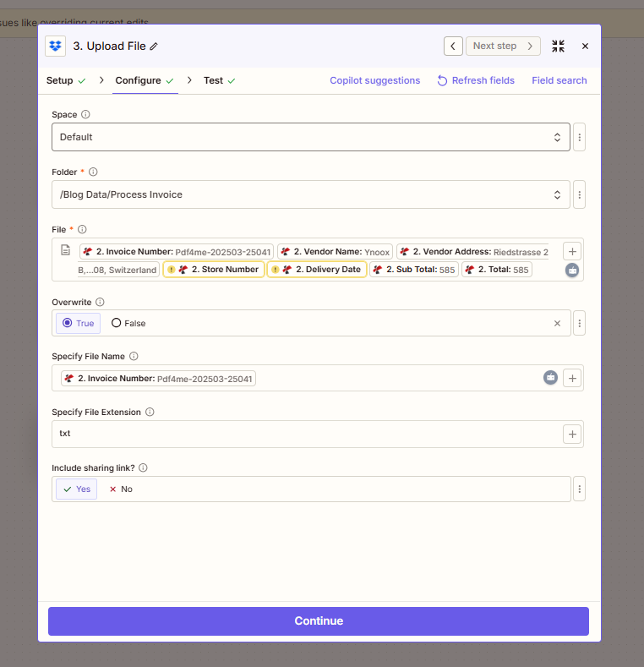This screenshot has height=667, width=644.
Task: Clear the Overwrite selection with X
Action: tap(557, 323)
